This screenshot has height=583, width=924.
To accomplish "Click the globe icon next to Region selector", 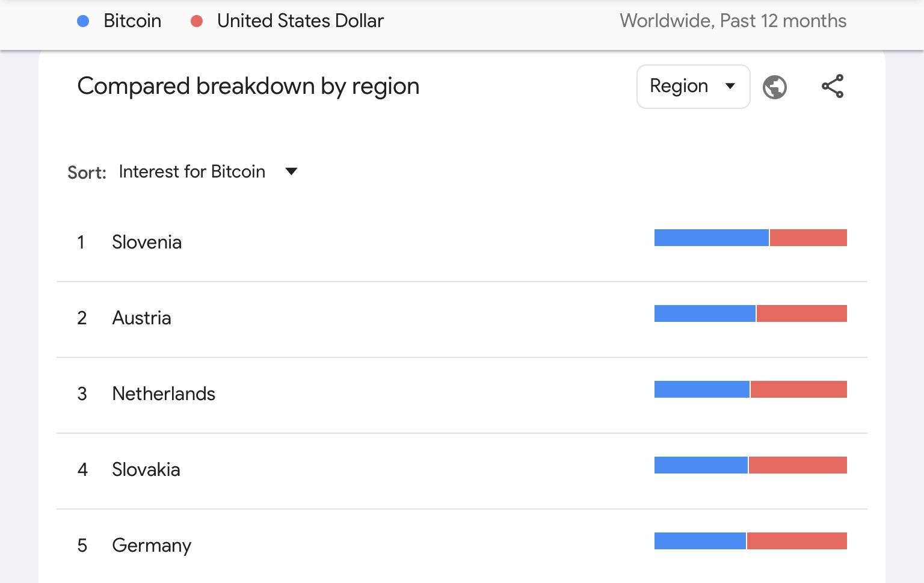I will coord(775,87).
